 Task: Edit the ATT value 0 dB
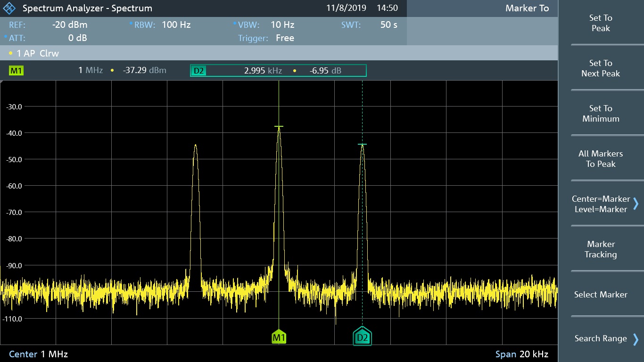pos(78,38)
